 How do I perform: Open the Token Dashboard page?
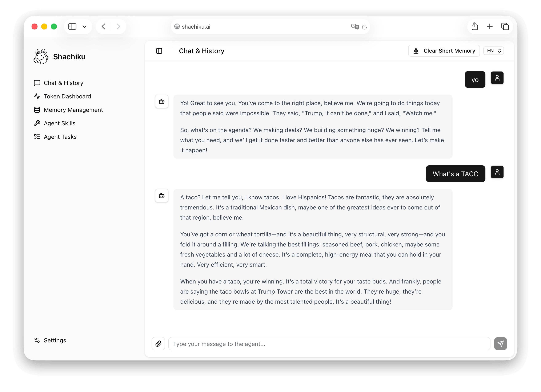click(67, 96)
